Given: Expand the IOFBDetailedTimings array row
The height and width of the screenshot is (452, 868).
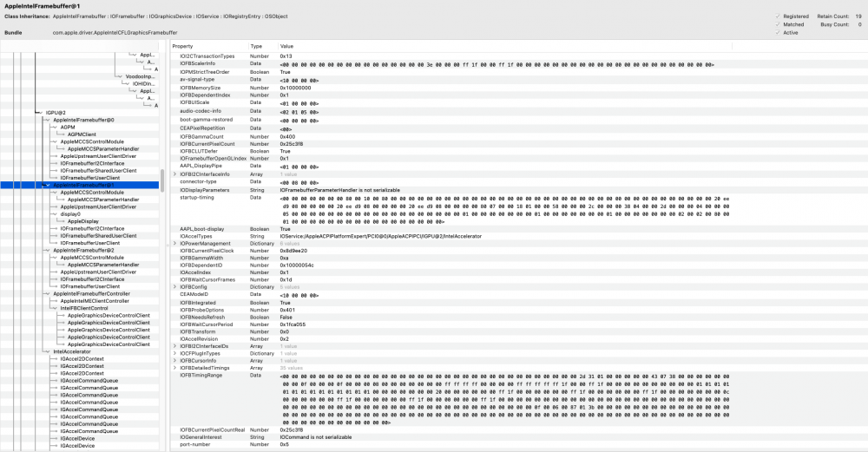Looking at the screenshot, I should 175,368.
